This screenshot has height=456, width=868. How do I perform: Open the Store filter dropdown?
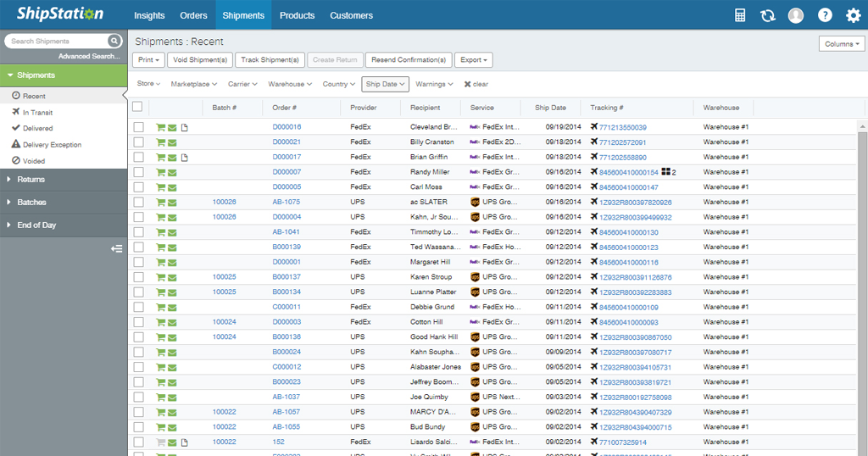tap(148, 84)
